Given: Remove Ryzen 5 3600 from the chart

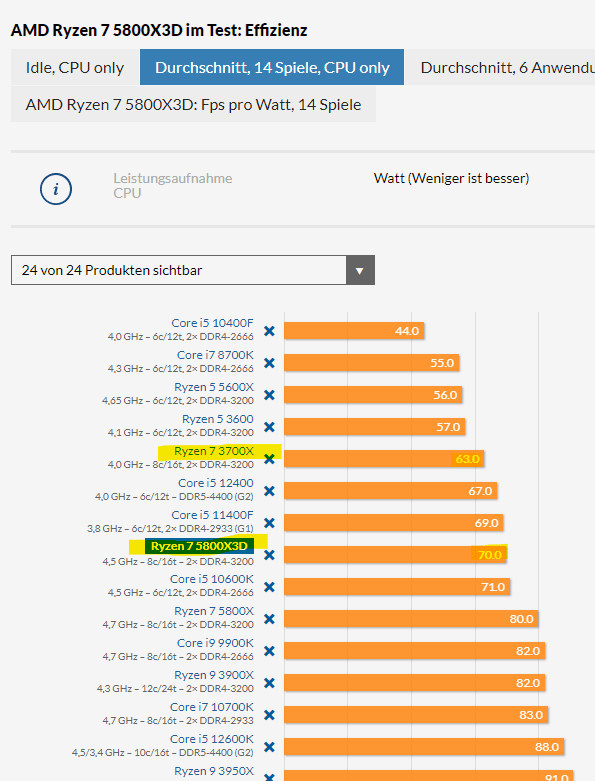Looking at the screenshot, I should pos(269,427).
